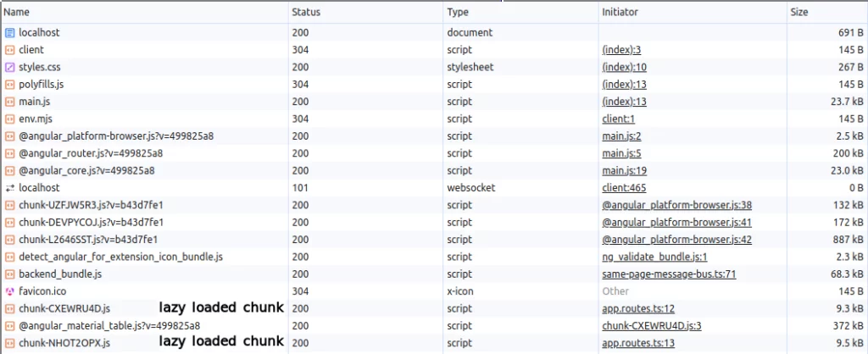This screenshot has height=354, width=868.
Task: Select the chunk-NHOT2OPX.js request row
Action: point(64,343)
